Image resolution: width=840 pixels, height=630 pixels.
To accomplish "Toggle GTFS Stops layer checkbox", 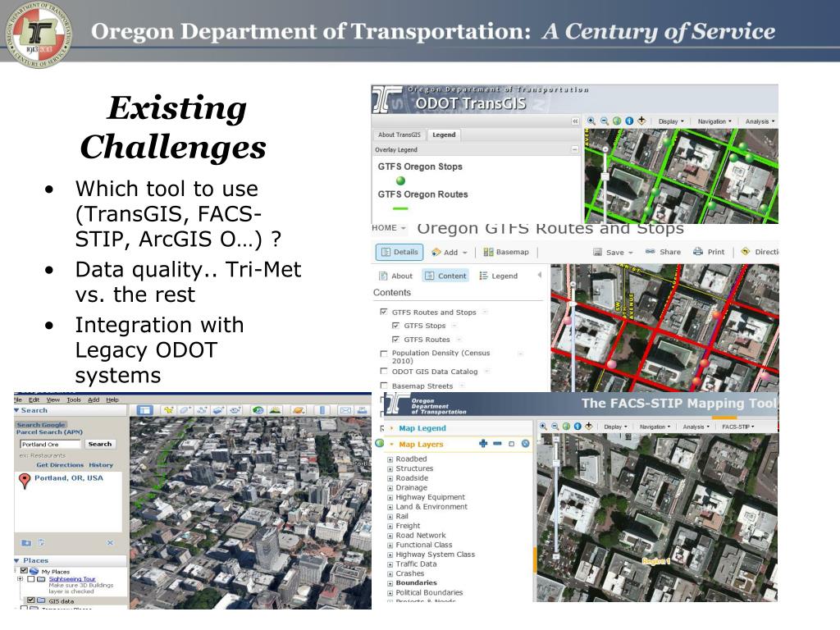I will pos(395,325).
